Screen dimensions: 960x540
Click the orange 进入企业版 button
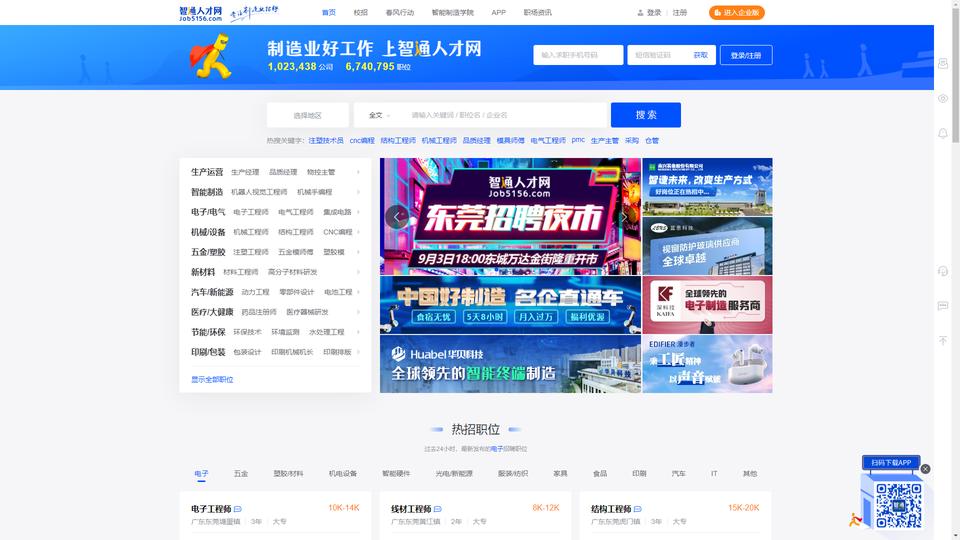[737, 12]
